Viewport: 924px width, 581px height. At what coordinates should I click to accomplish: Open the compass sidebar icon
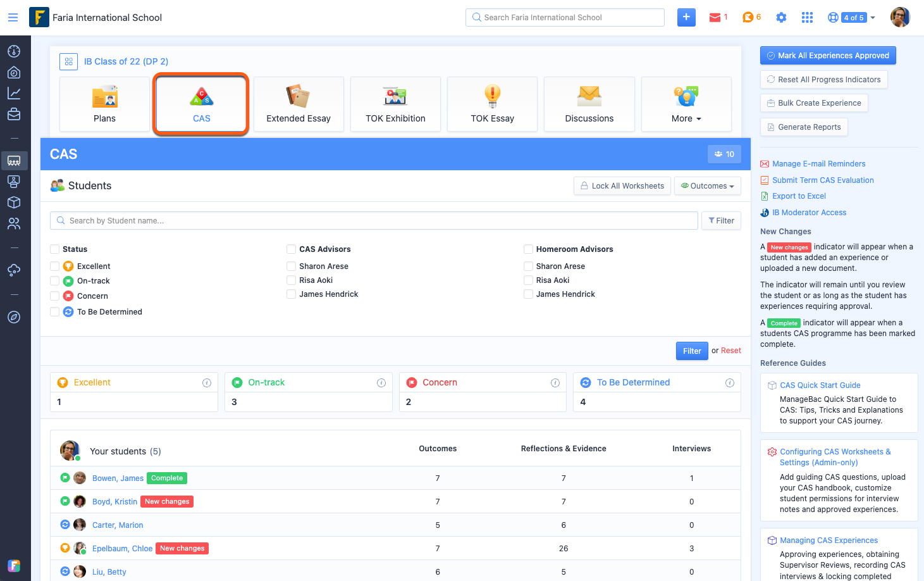pyautogui.click(x=14, y=317)
